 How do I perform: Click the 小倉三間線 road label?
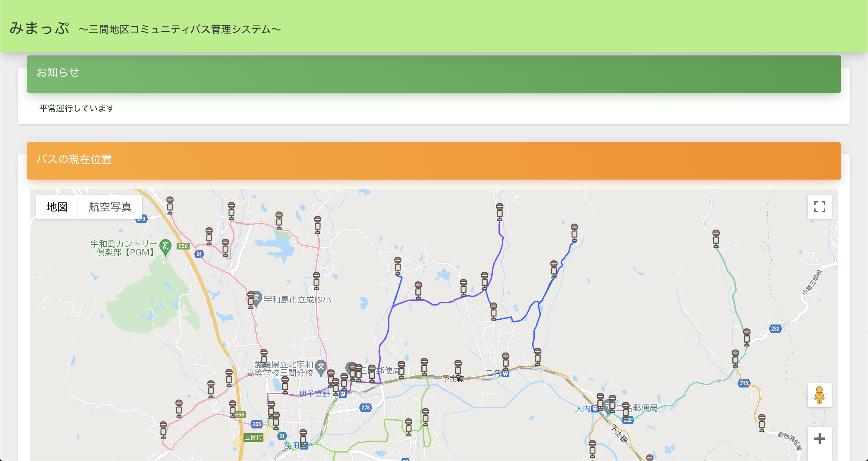pyautogui.click(x=812, y=282)
